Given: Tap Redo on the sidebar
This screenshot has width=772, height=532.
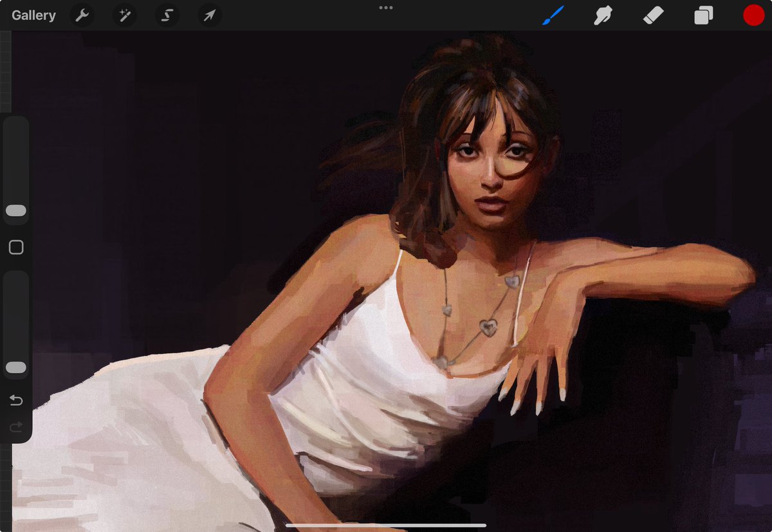Looking at the screenshot, I should tap(15, 425).
